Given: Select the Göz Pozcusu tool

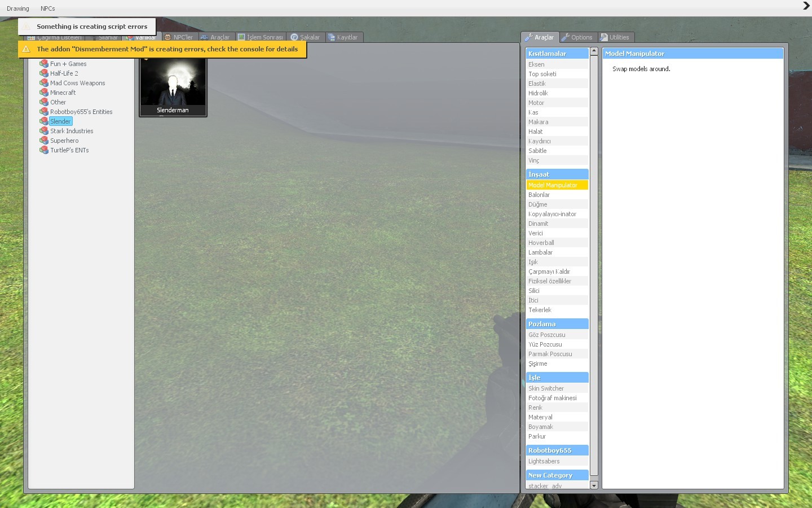Looking at the screenshot, I should tap(557, 335).
